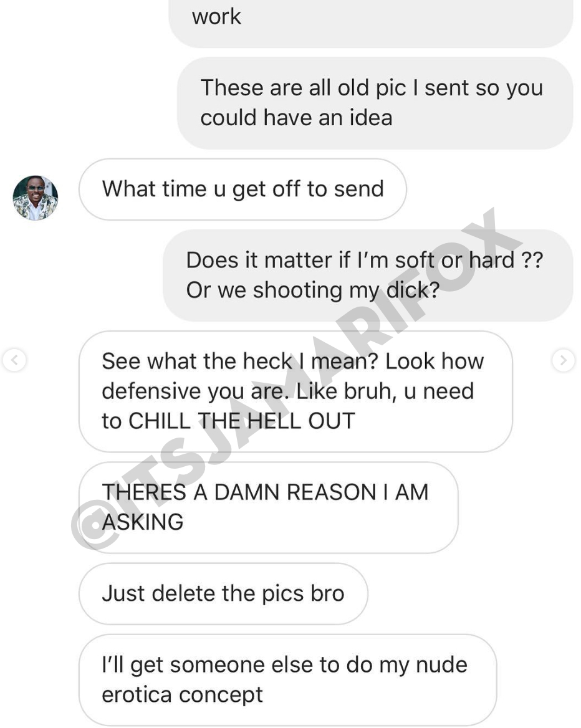The image size is (581, 728).
Task: Tap the 'I'll get someone else' message bubble
Action: tap(288, 680)
